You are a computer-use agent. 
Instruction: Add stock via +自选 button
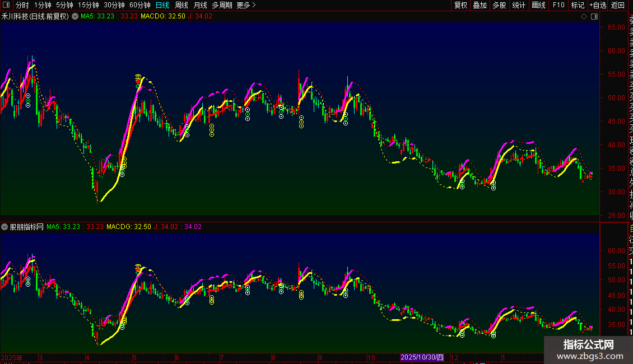tap(598, 5)
